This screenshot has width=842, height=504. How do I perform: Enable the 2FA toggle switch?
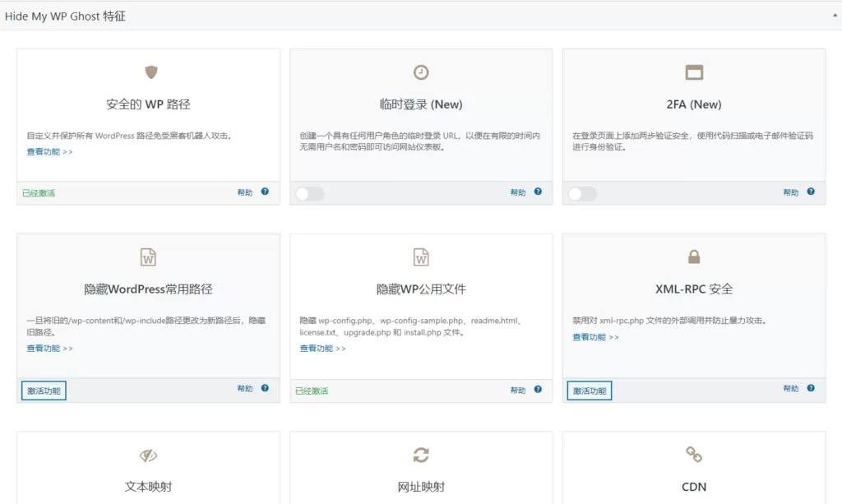pos(582,192)
